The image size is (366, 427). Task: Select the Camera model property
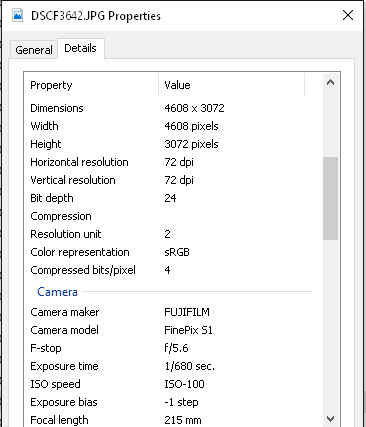click(x=64, y=330)
